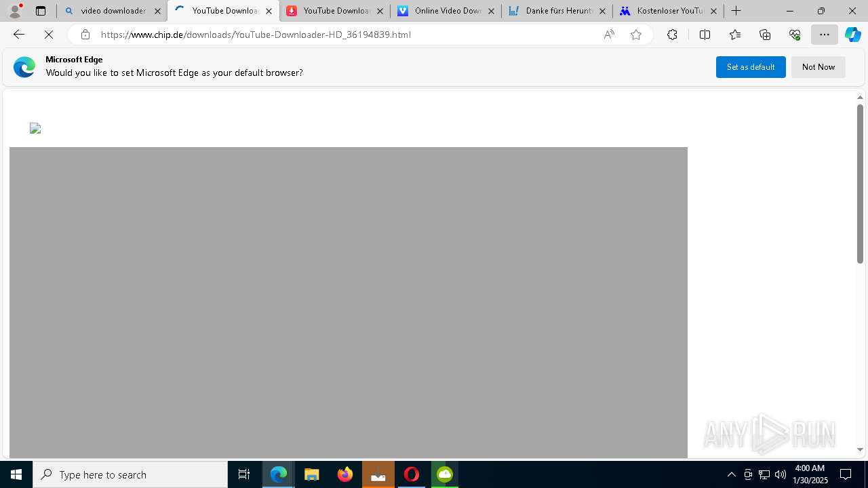Image resolution: width=868 pixels, height=488 pixels.
Task: Open the green cloud taskbar app
Action: click(x=445, y=474)
